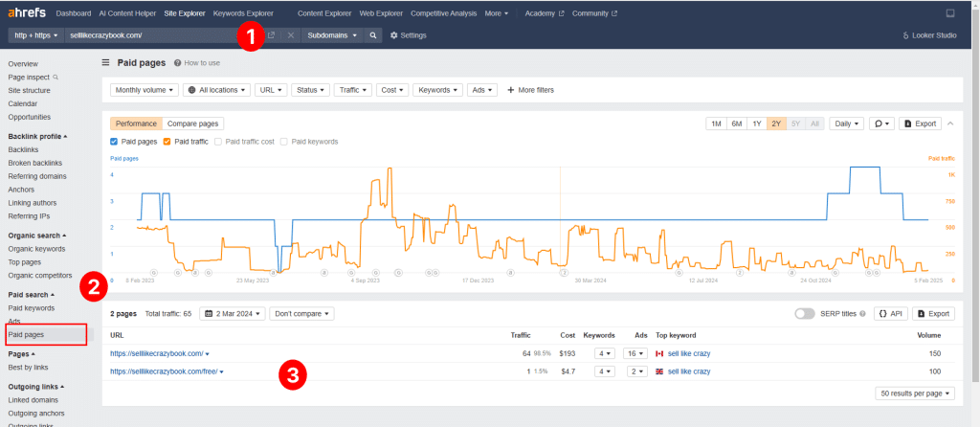Viewport: 980px width, 427px height.
Task: Switch to Compare pages tab
Action: click(x=193, y=124)
